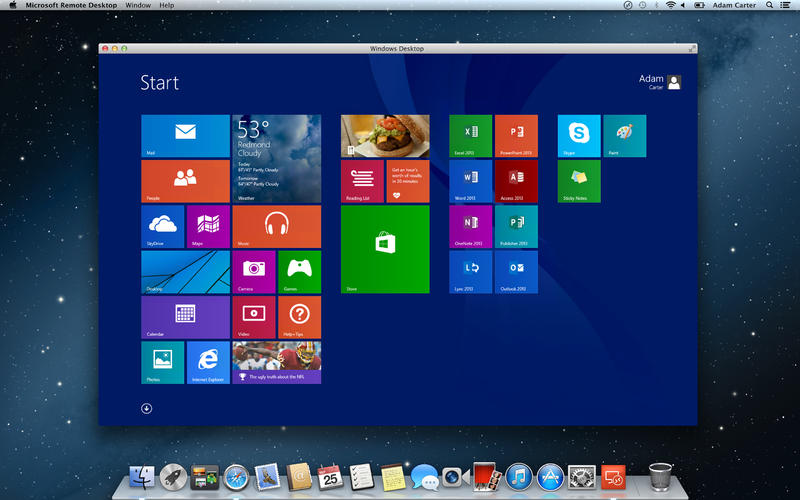Launch Internet Explorer tile
This screenshot has width=800, height=500.
(x=208, y=362)
